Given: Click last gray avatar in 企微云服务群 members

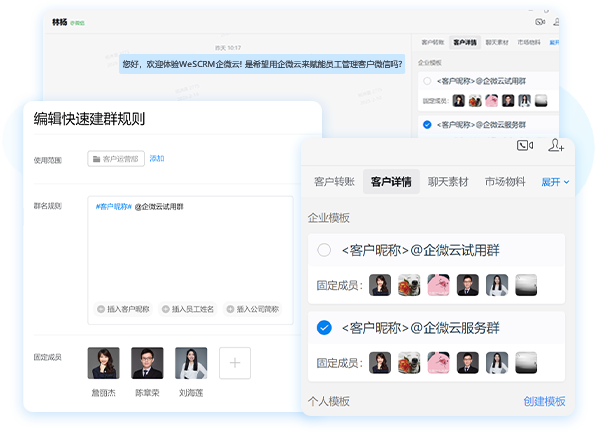Looking at the screenshot, I should pos(526,362).
